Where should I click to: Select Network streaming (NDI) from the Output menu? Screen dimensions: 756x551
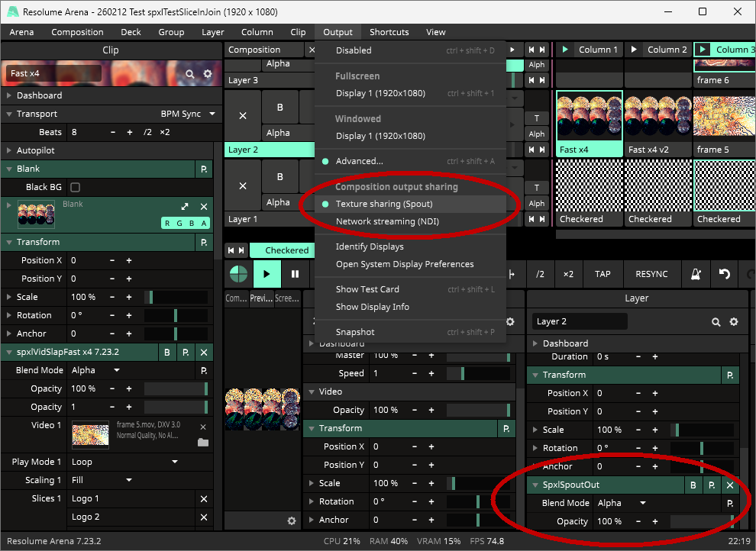click(x=387, y=221)
